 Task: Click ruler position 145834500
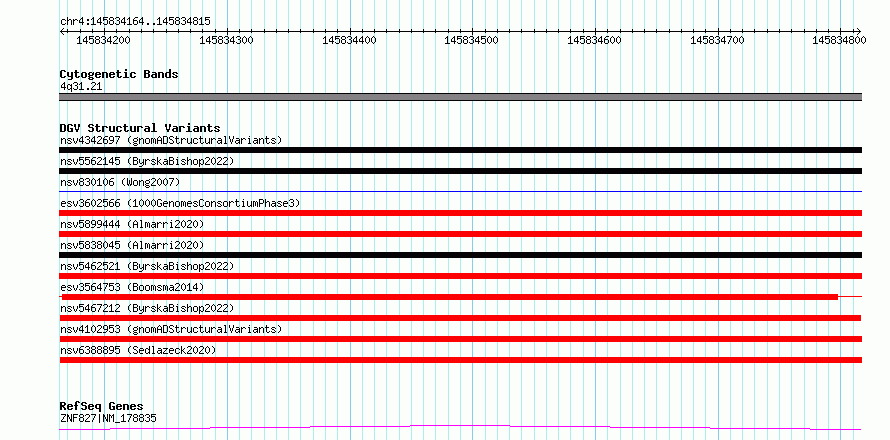(x=472, y=40)
